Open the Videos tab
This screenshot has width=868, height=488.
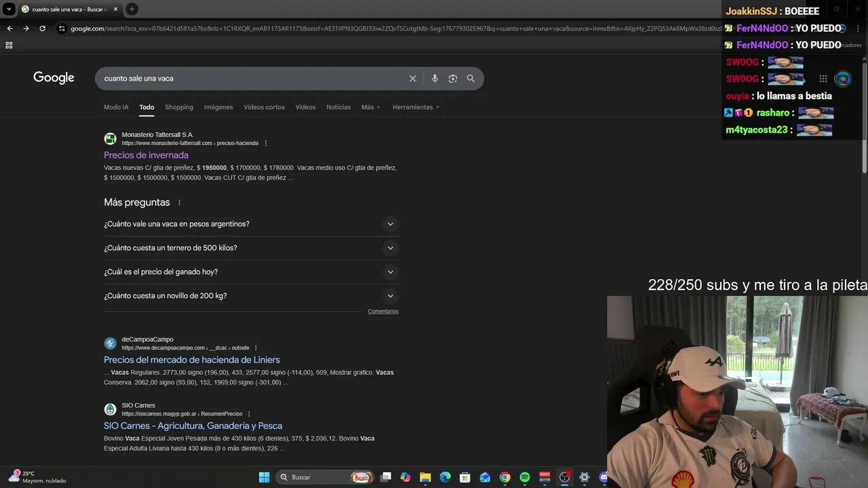(305, 107)
